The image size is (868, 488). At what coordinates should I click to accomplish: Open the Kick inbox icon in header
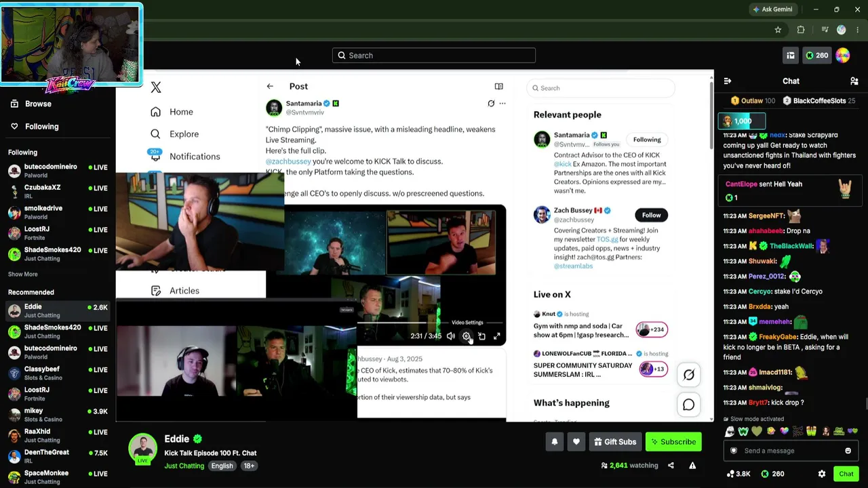coord(791,56)
